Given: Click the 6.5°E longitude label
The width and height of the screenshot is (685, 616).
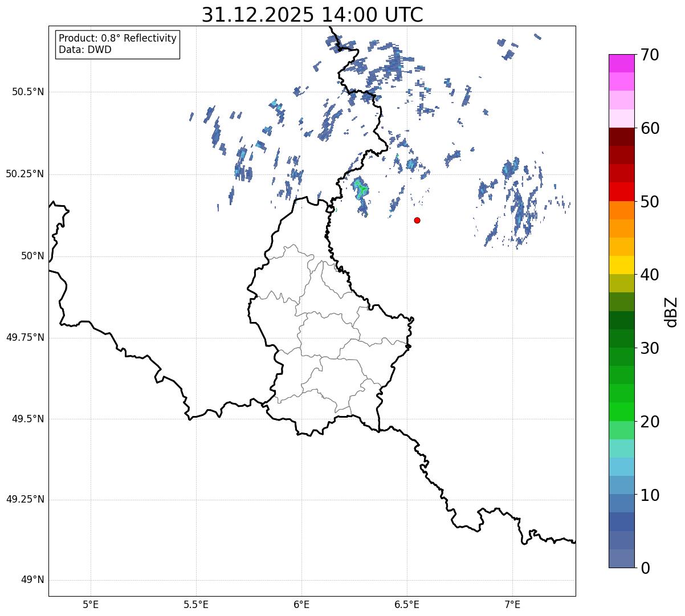Looking at the screenshot, I should 407,604.
